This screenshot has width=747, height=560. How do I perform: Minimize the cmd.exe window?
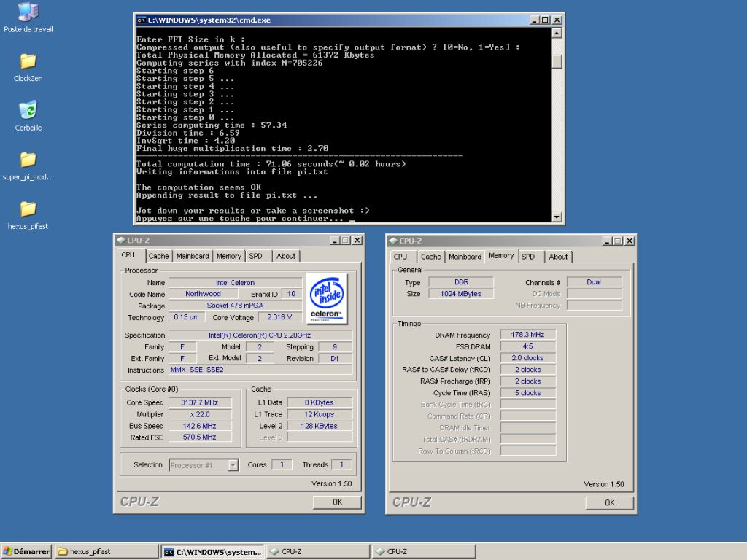[534, 20]
